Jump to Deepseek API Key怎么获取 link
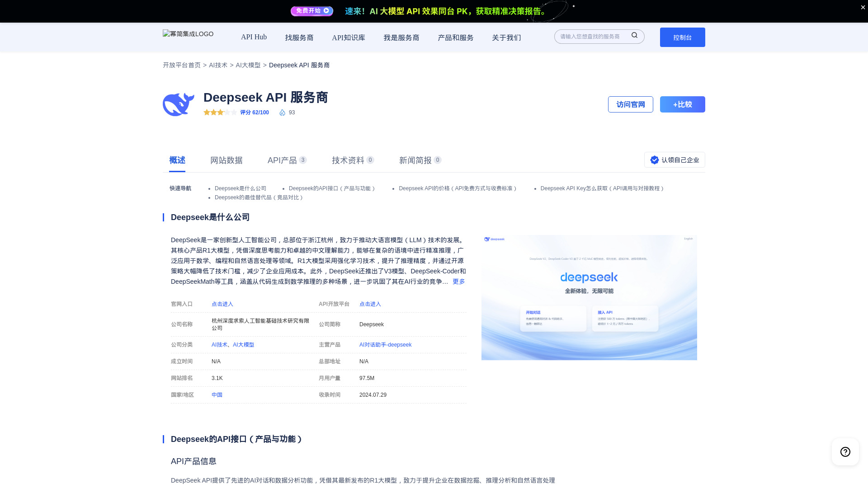 [603, 188]
